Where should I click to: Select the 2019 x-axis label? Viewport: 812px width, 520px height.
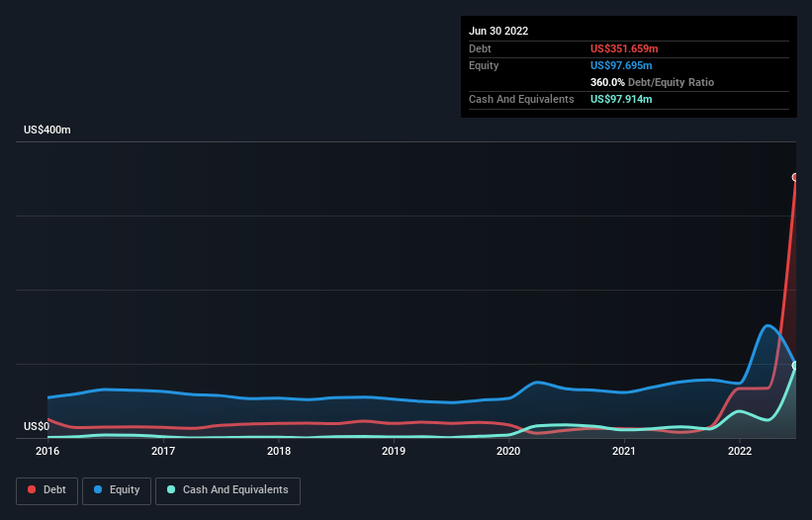394,451
